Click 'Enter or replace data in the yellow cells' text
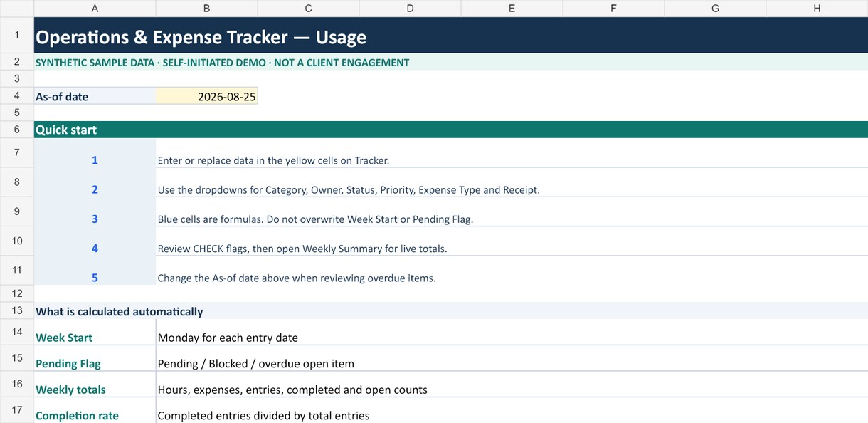 coord(274,161)
